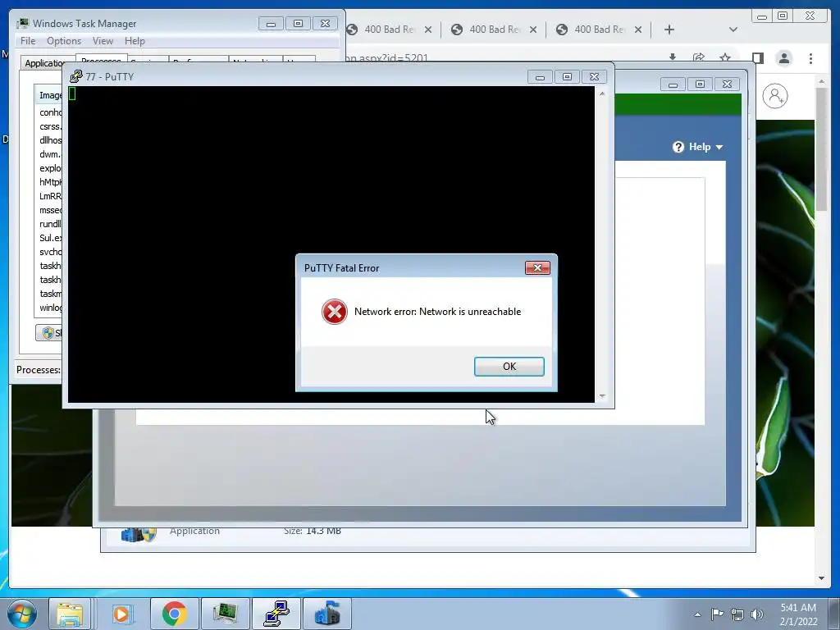The height and width of the screenshot is (630, 840).
Task: Click the share page icon in Chrome
Action: [x=699, y=57]
